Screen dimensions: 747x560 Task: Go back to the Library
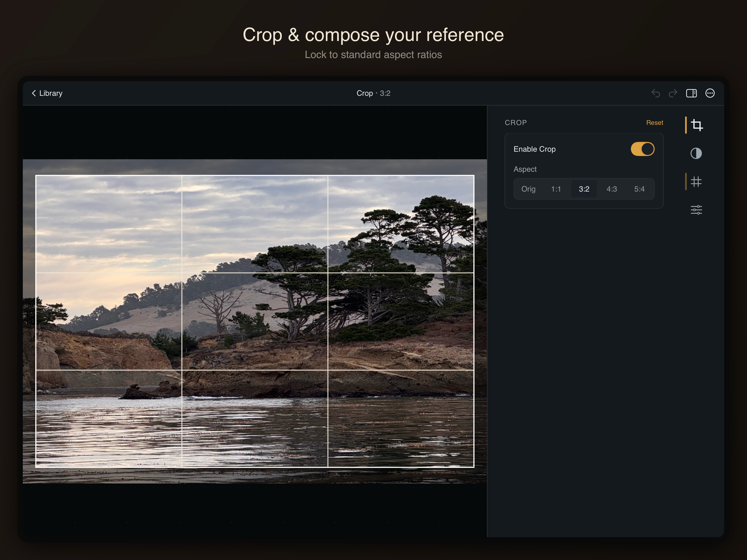pyautogui.click(x=47, y=93)
